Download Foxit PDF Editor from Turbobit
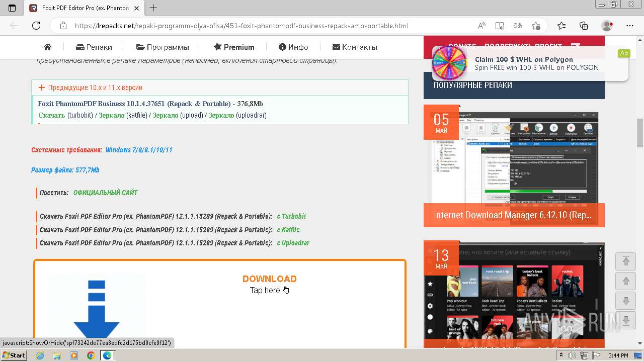The width and height of the screenshot is (644, 362). point(291,216)
